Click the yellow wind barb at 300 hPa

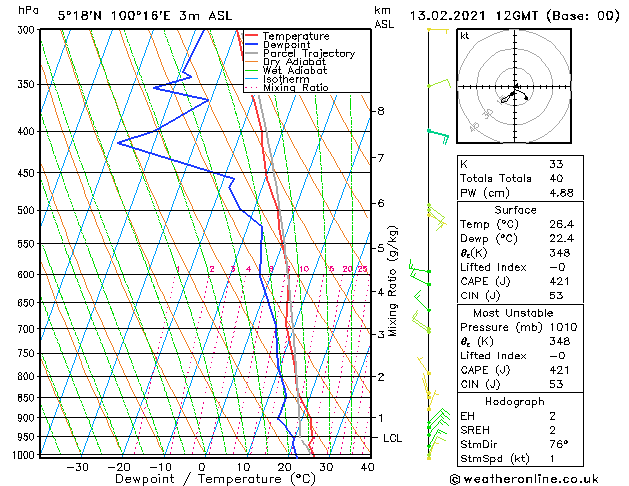coord(438,30)
